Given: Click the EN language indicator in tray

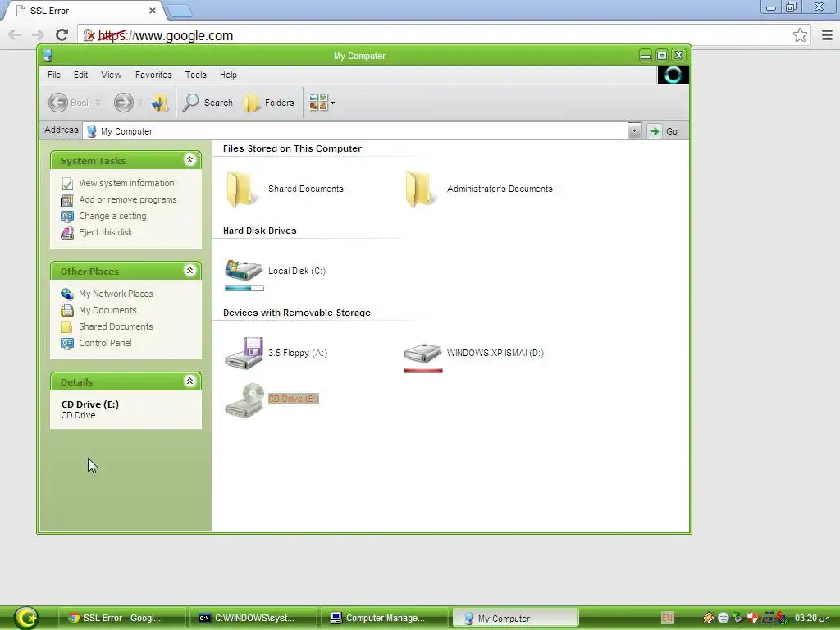Looking at the screenshot, I should (667, 619).
